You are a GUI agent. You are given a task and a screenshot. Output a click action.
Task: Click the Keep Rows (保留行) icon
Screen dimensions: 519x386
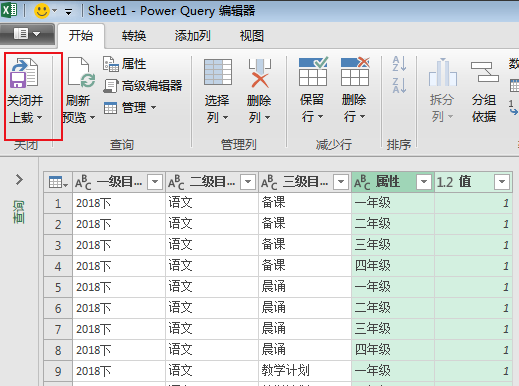click(313, 71)
